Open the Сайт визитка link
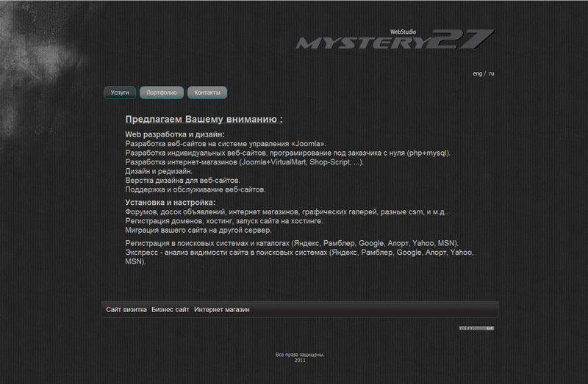 (126, 310)
